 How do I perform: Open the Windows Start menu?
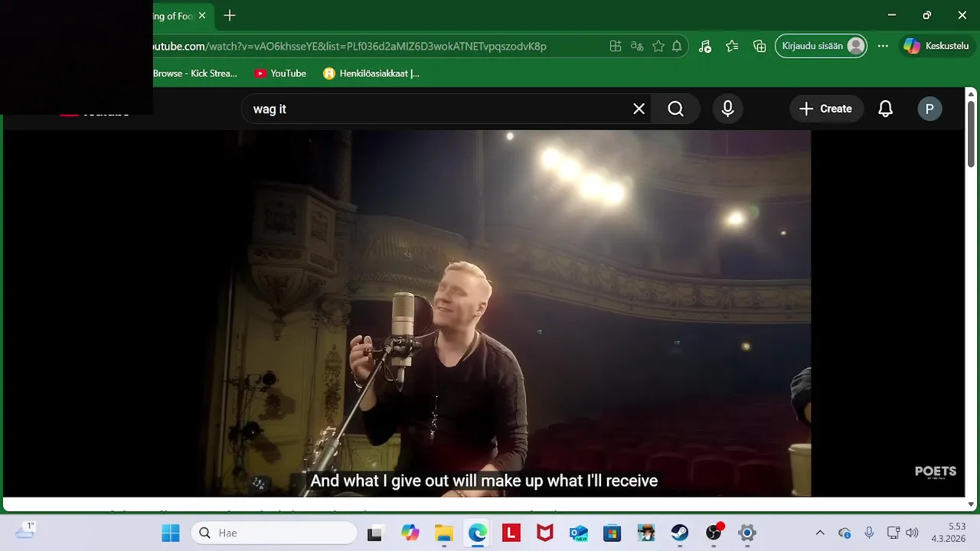(170, 533)
